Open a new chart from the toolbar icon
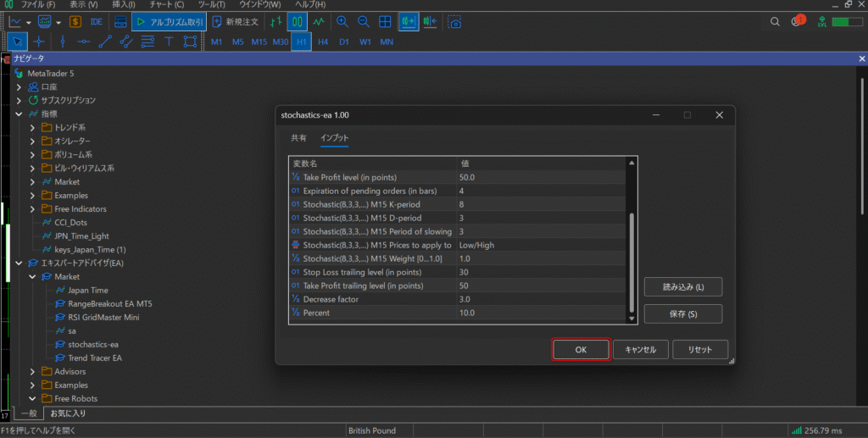The width and height of the screenshot is (868, 438). coord(15,22)
